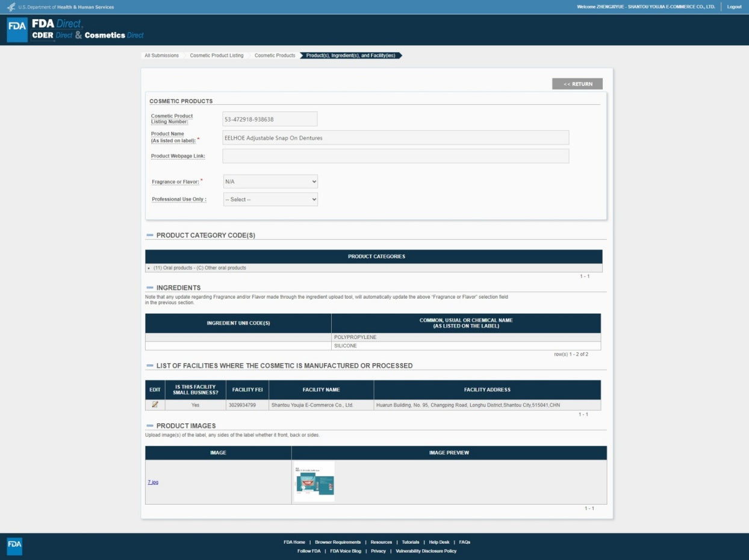
Task: Open the Fragrance or Flavor dropdown
Action: point(270,181)
